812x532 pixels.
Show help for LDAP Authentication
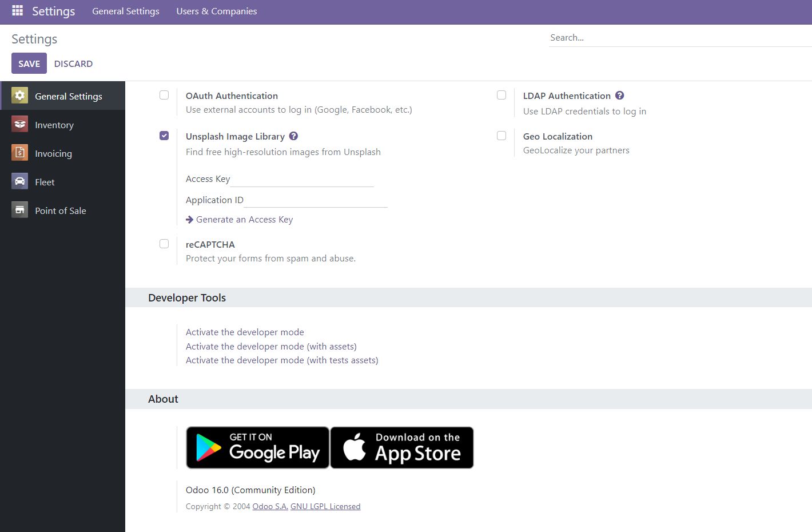coord(619,96)
